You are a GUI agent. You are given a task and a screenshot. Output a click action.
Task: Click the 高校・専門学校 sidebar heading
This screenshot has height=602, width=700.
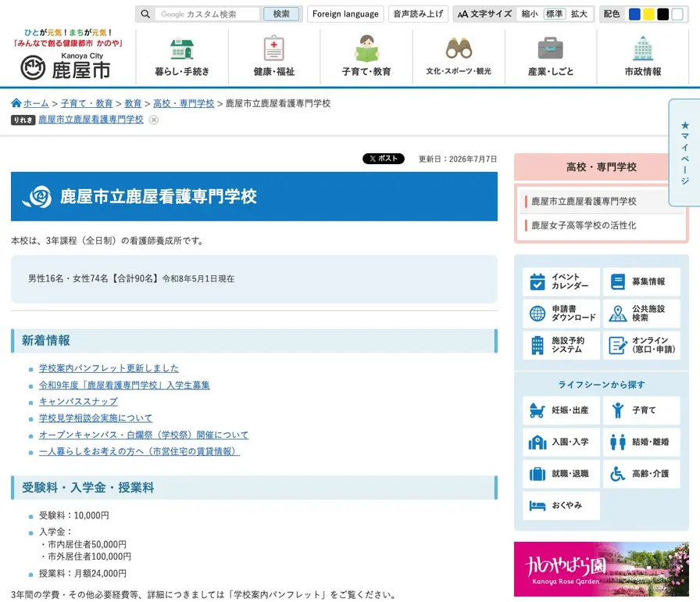click(x=601, y=167)
